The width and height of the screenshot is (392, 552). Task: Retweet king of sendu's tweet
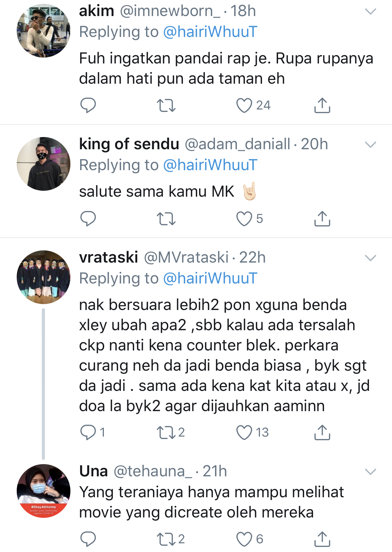[166, 219]
